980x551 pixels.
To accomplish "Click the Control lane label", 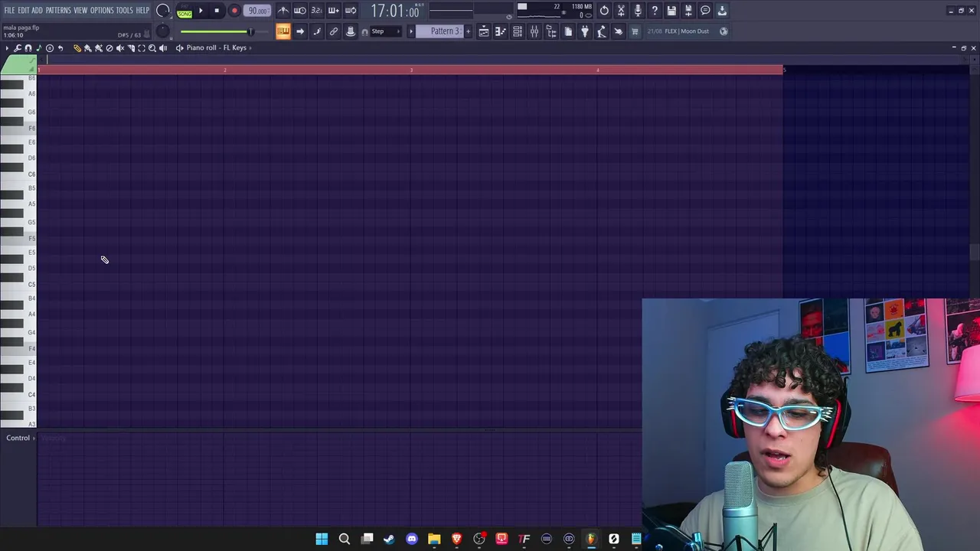I will tap(18, 438).
